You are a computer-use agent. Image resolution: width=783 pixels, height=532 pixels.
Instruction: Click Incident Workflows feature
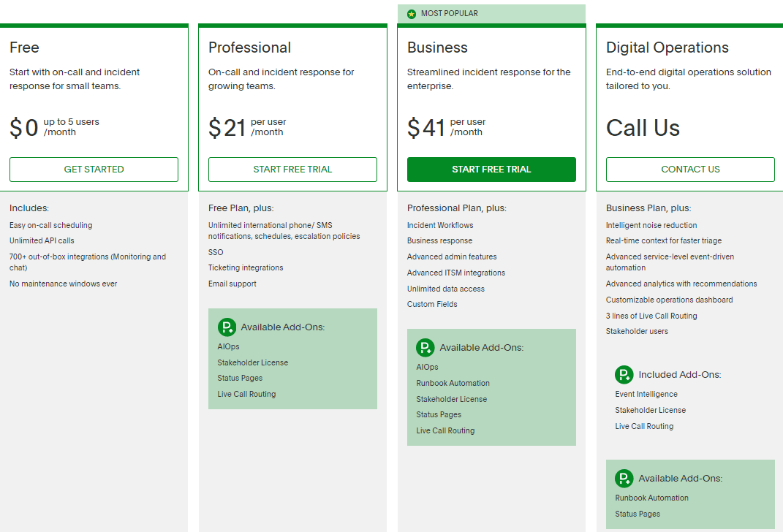click(440, 226)
